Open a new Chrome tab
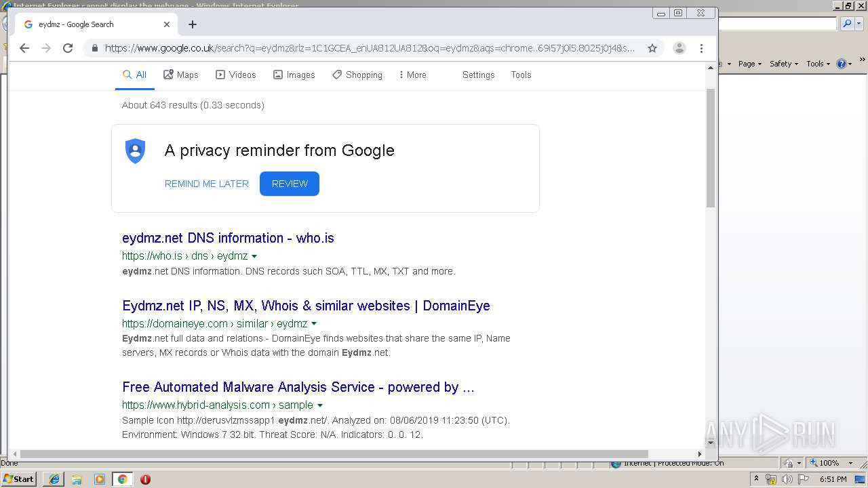868x488 pixels. pyautogui.click(x=193, y=24)
